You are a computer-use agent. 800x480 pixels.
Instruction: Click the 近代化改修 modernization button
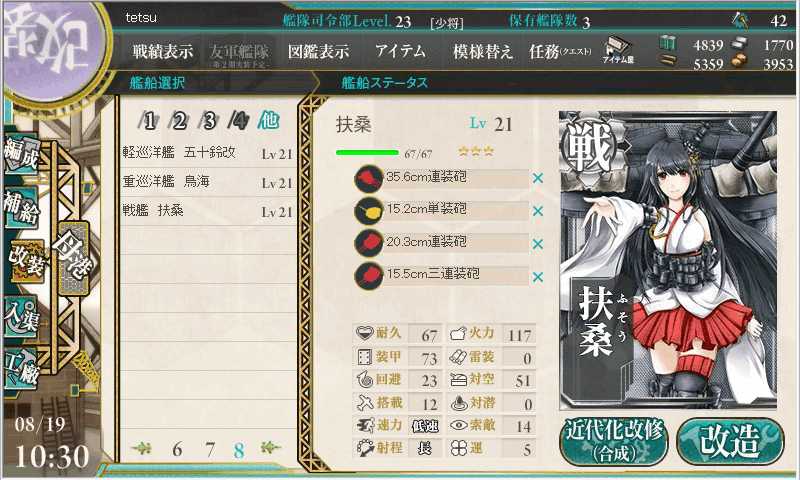[x=614, y=442]
